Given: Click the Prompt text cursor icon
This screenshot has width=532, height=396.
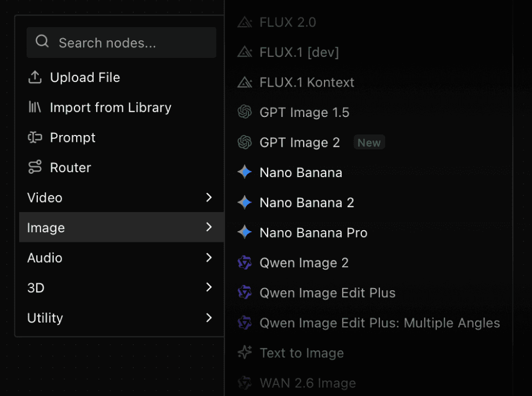Looking at the screenshot, I should (x=35, y=137).
